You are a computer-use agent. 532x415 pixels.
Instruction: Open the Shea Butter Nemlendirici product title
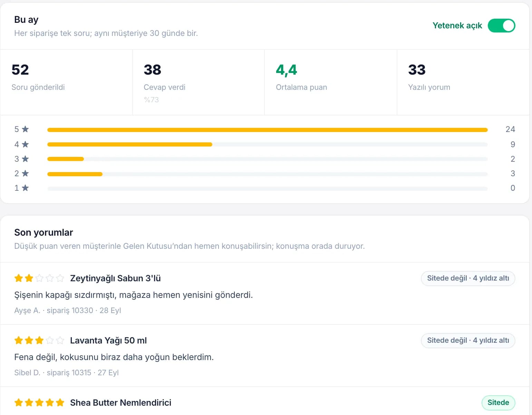[120, 403]
